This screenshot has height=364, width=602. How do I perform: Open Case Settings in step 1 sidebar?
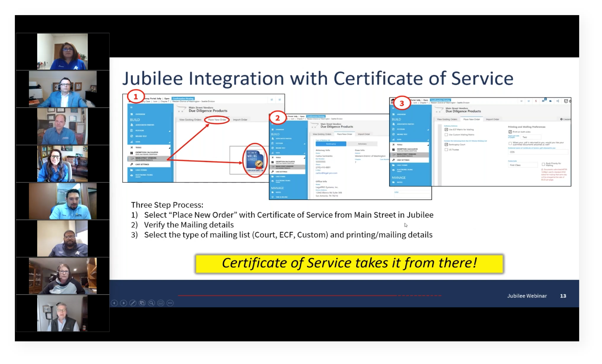[142, 164]
